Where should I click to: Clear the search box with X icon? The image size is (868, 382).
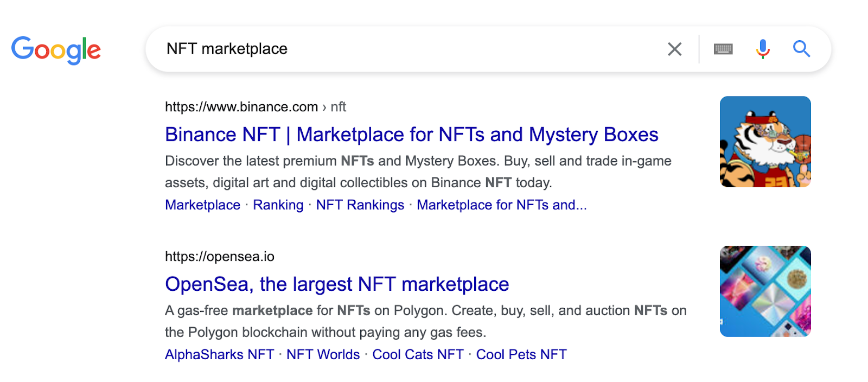coord(674,49)
